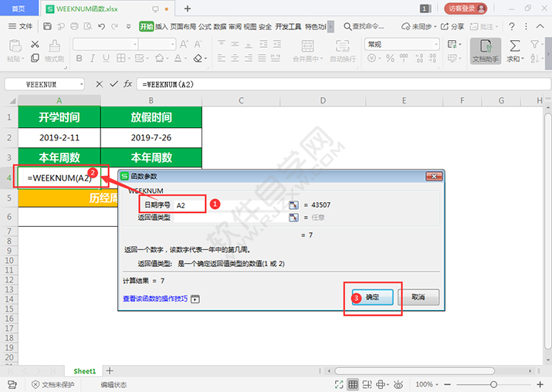Click the zoom in plus button

[540, 384]
